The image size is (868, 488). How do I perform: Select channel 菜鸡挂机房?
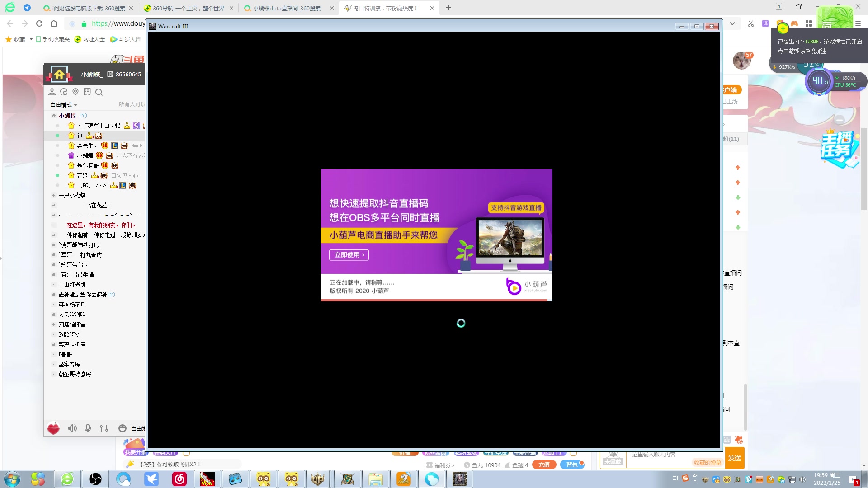point(72,344)
